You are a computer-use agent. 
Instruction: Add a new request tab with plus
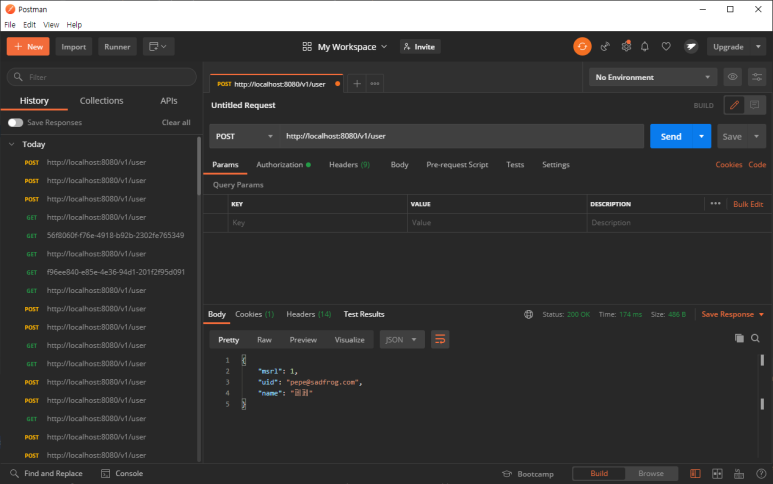pyautogui.click(x=357, y=84)
